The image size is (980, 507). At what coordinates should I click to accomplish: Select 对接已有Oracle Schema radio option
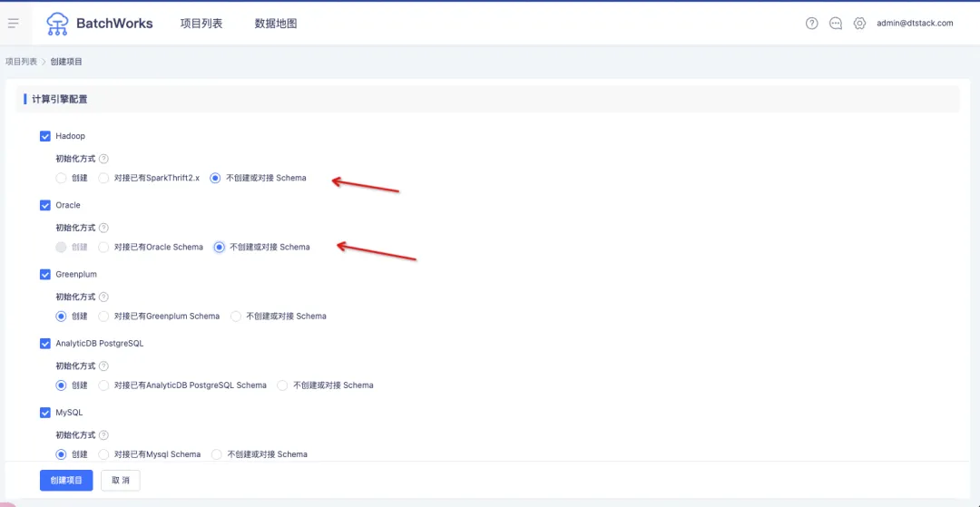103,248
